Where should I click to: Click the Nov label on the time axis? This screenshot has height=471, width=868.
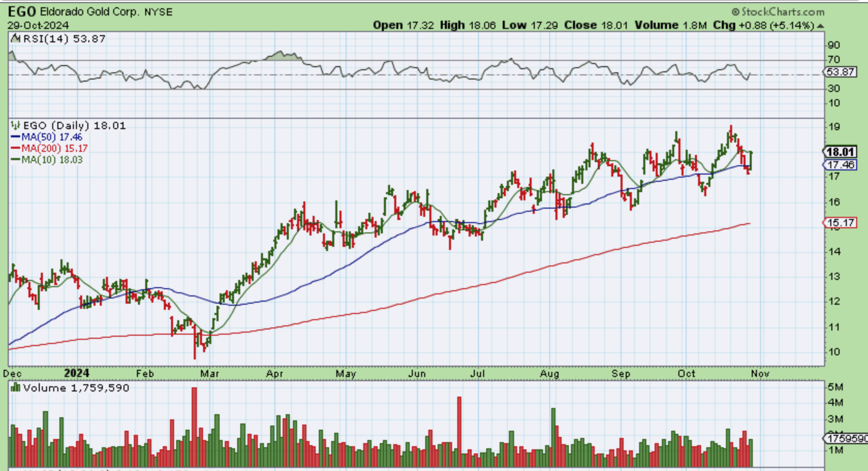[760, 373]
